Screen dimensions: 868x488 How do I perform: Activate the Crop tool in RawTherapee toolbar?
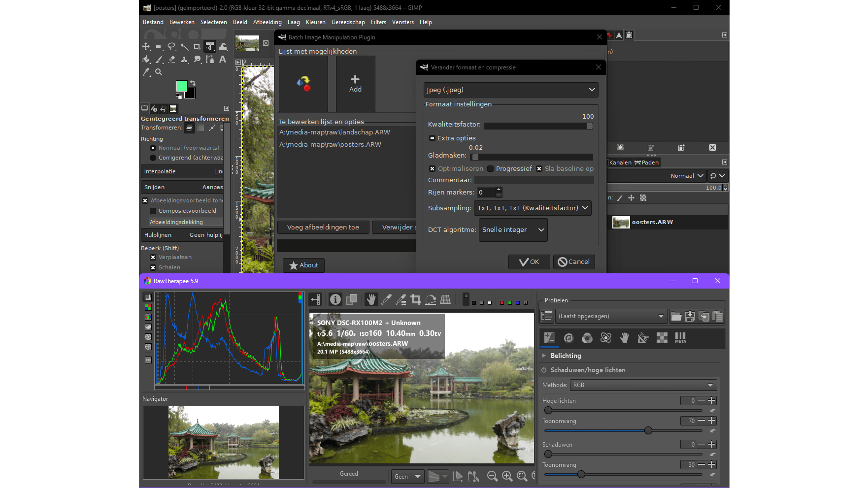tap(415, 299)
